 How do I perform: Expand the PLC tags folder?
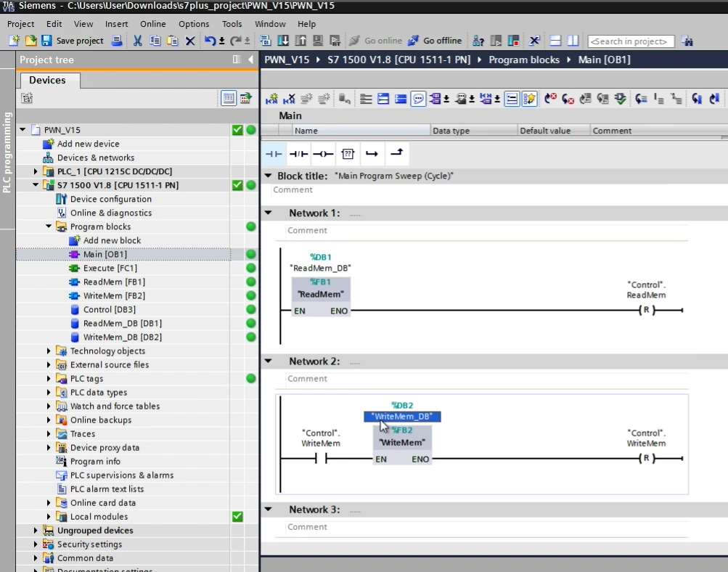(49, 379)
